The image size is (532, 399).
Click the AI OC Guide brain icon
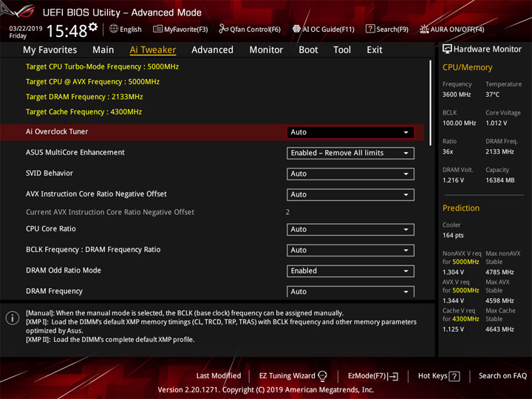click(x=296, y=29)
